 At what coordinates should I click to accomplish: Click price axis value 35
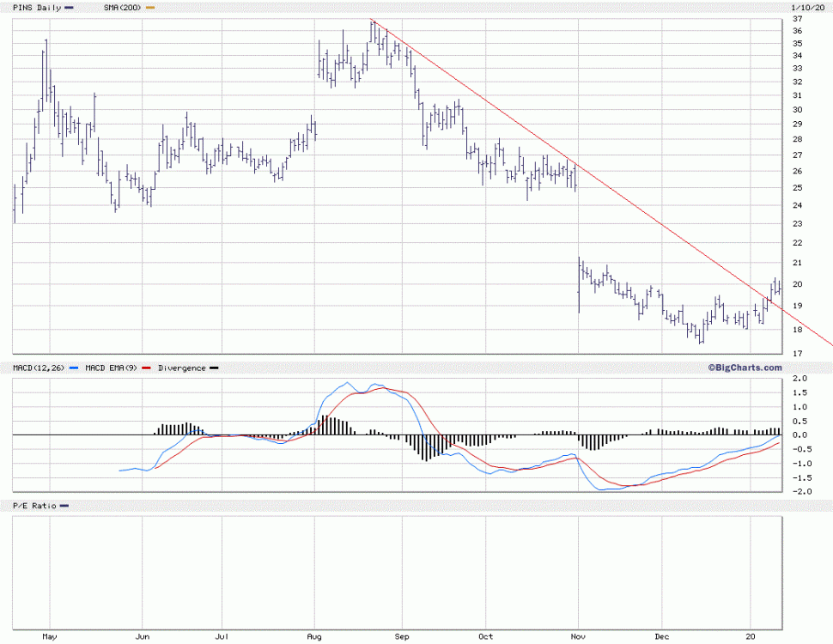pos(798,44)
